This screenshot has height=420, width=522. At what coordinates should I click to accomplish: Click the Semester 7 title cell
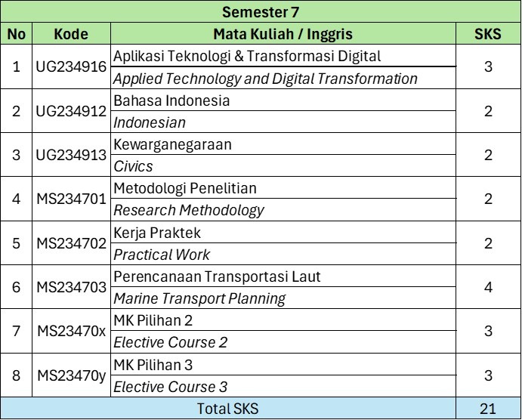(x=261, y=12)
